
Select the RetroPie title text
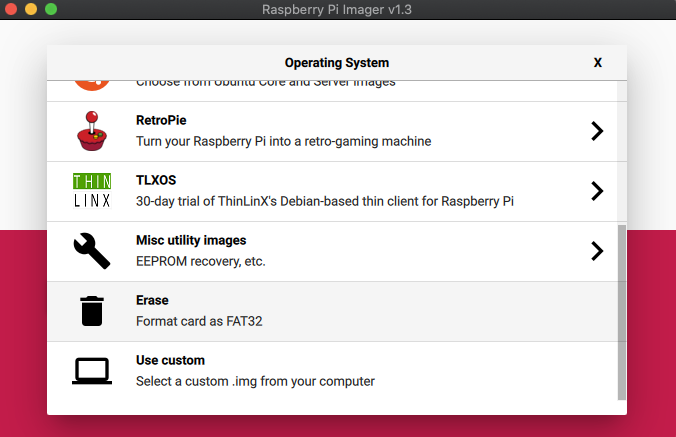click(161, 120)
